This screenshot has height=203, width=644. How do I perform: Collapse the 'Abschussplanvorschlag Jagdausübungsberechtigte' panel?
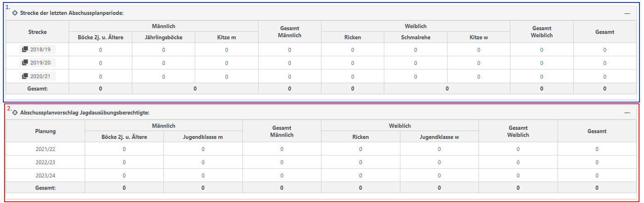click(627, 113)
